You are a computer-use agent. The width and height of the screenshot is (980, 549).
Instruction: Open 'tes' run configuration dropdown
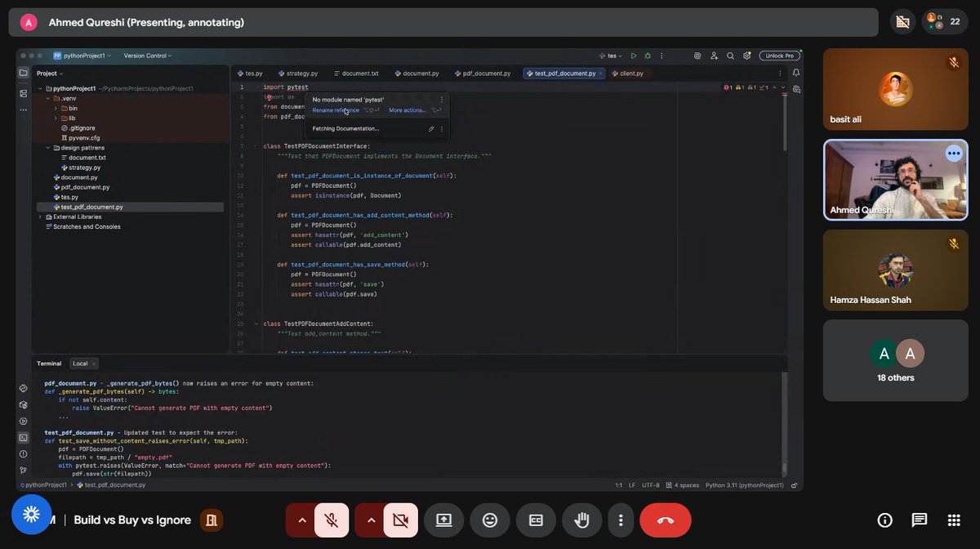point(611,56)
